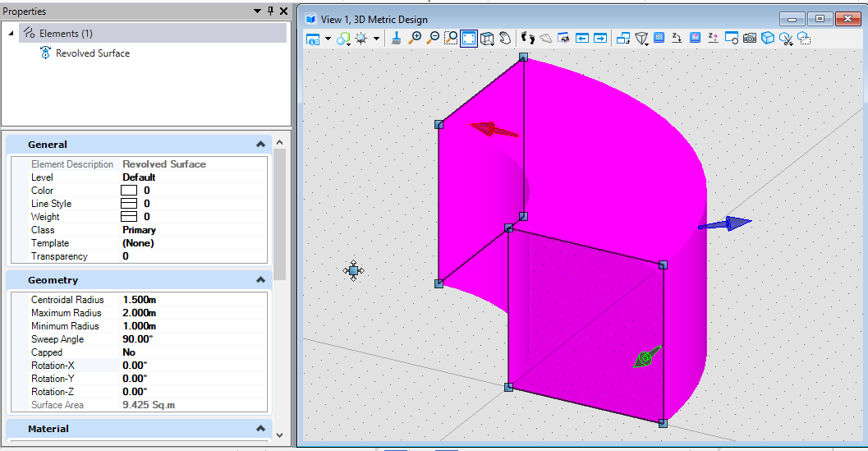This screenshot has height=451, width=868.
Task: Open the View Attributes tool
Action: [x=314, y=39]
